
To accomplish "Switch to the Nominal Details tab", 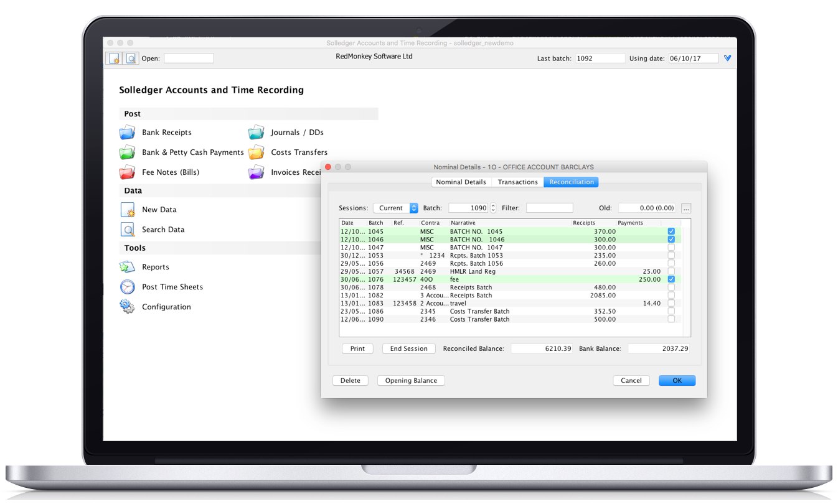I will (x=461, y=182).
